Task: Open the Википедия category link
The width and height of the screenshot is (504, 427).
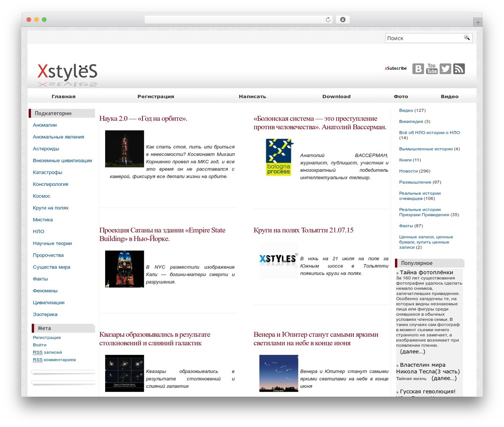Action: (411, 121)
